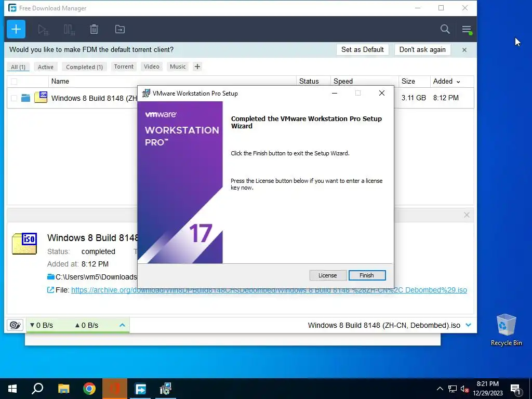The width and height of the screenshot is (532, 399).
Task: Select the Active filter tab
Action: click(46, 67)
